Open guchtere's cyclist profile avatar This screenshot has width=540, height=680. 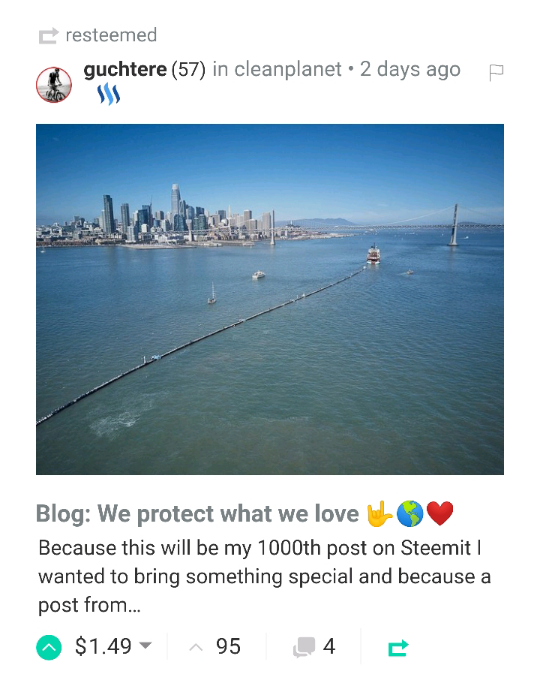click(x=54, y=85)
